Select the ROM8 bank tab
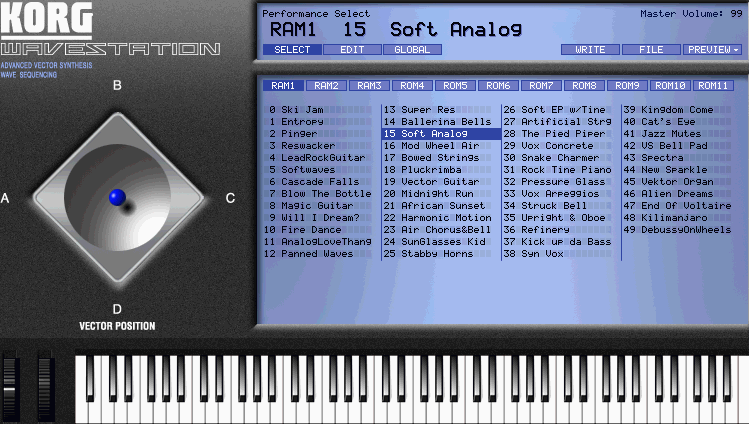This screenshot has height=424, width=749. tap(584, 85)
